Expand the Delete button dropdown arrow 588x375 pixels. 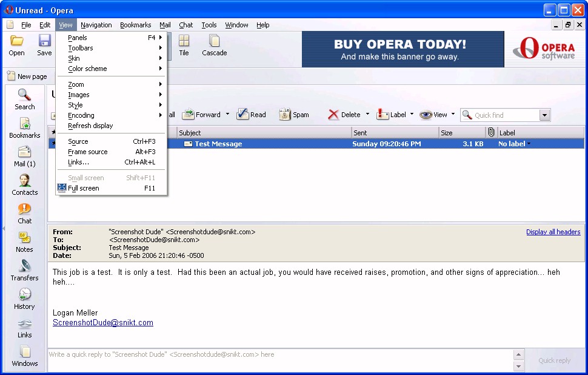tap(367, 115)
